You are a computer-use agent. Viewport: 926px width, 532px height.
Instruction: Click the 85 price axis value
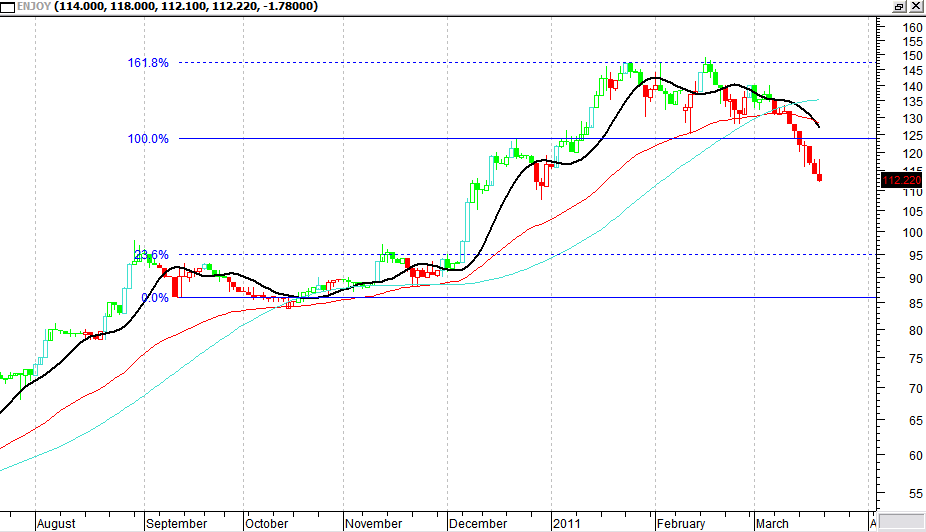coord(916,303)
